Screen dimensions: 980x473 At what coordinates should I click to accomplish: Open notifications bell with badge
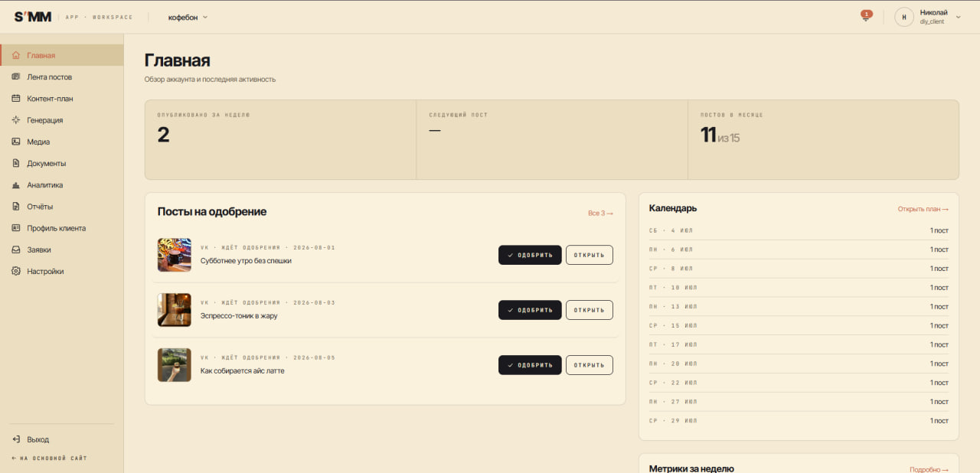(866, 16)
